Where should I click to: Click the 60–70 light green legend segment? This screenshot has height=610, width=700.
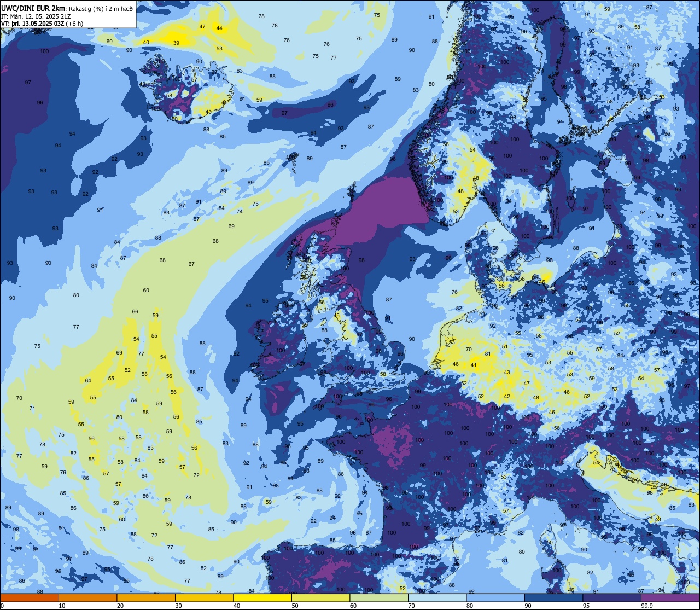pyautogui.click(x=379, y=597)
